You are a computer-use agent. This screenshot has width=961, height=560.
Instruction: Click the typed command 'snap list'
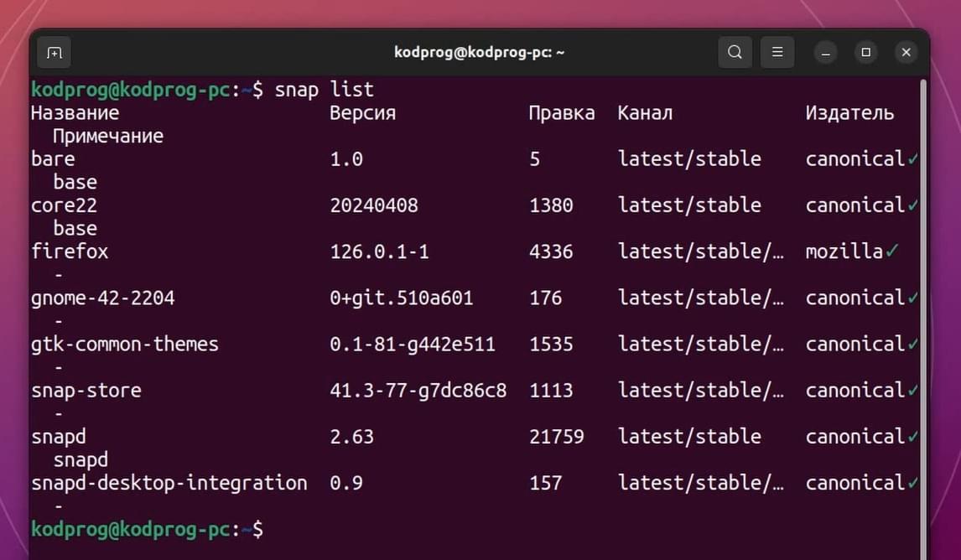(324, 90)
